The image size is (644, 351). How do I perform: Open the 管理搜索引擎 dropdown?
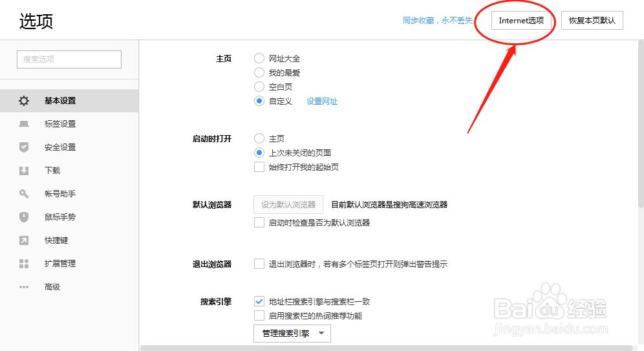click(x=292, y=334)
